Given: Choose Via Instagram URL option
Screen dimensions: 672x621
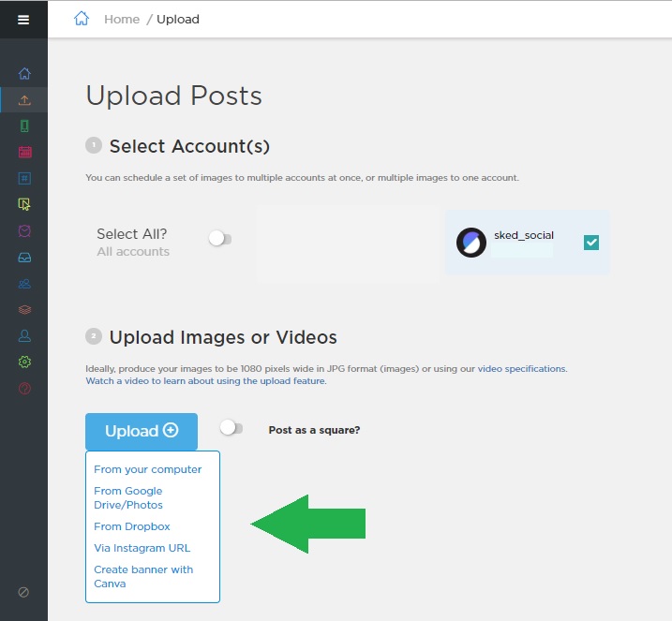Looking at the screenshot, I should 142,548.
